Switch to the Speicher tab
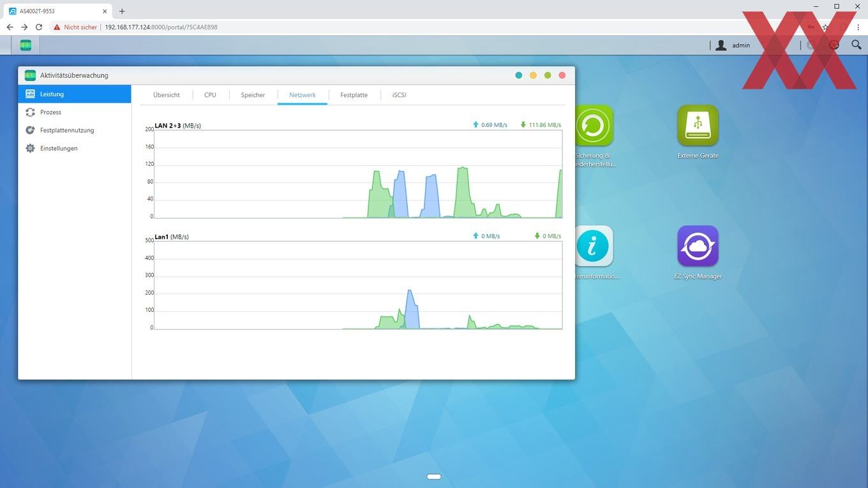Image resolution: width=868 pixels, height=488 pixels. [x=253, y=95]
